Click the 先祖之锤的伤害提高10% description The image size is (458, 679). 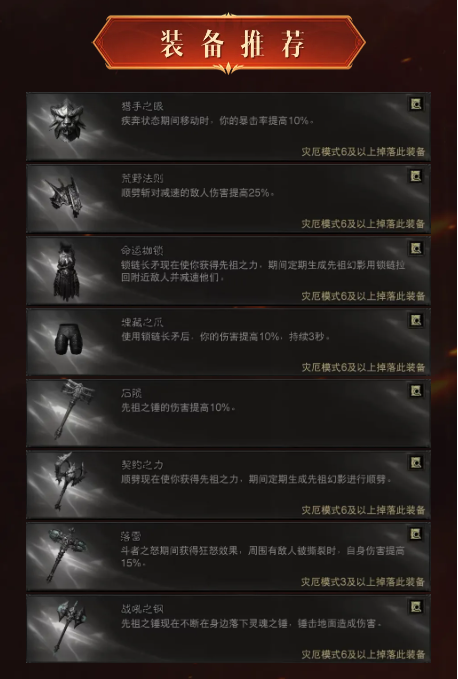coord(178,407)
